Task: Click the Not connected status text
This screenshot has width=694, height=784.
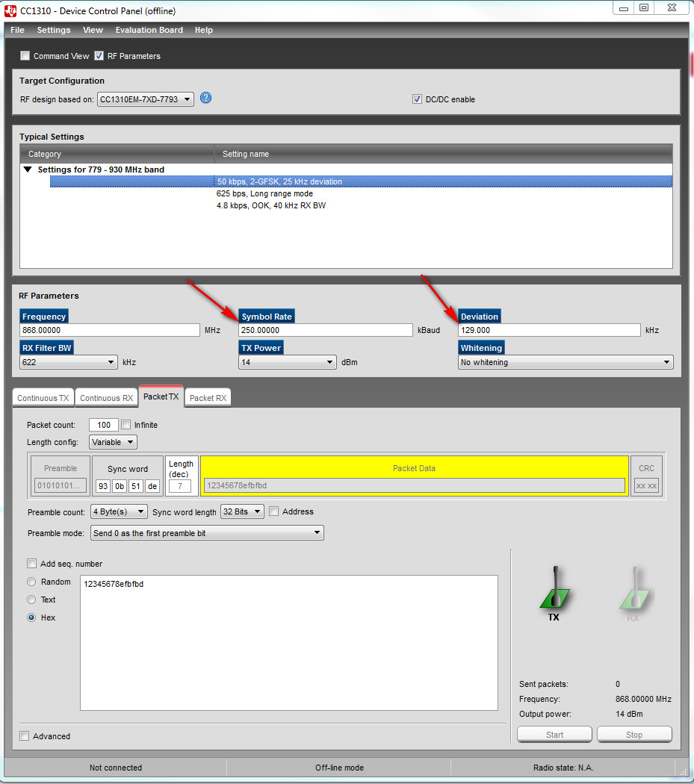Action: (x=116, y=768)
